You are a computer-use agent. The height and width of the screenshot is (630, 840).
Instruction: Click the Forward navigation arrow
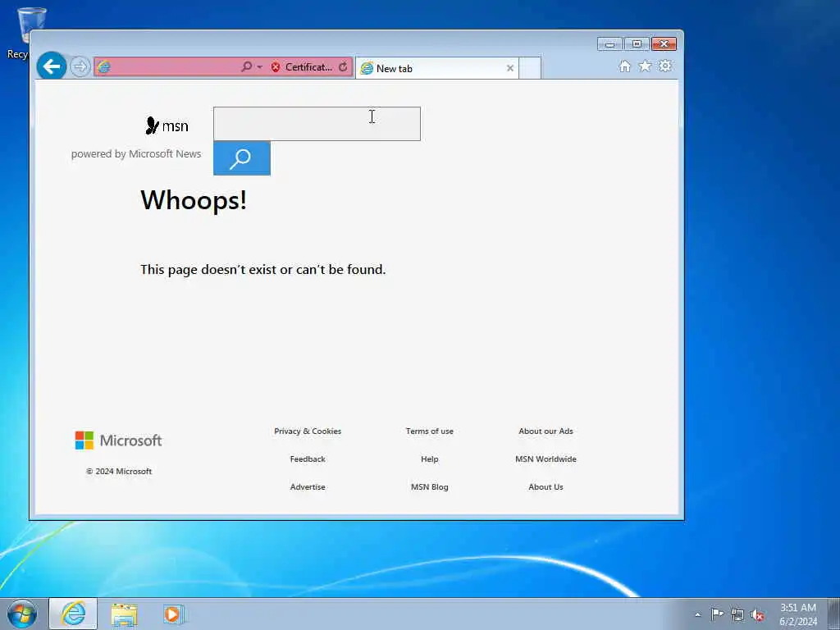tap(80, 67)
